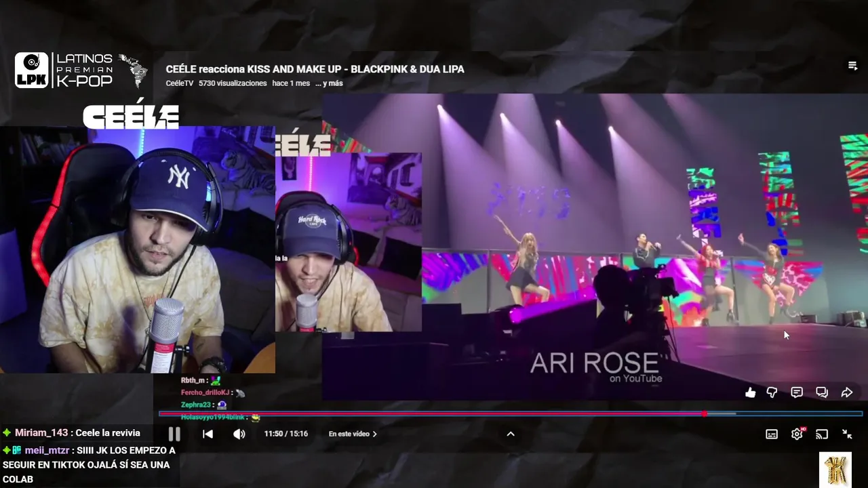Click '... y más' to expand description
The height and width of the screenshot is (488, 868).
[329, 83]
